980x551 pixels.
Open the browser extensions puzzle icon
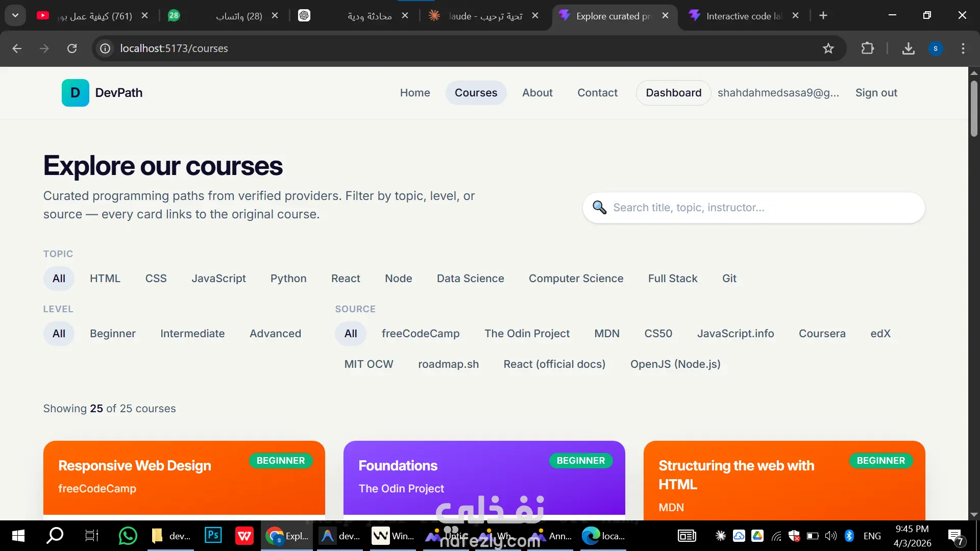pos(867,48)
